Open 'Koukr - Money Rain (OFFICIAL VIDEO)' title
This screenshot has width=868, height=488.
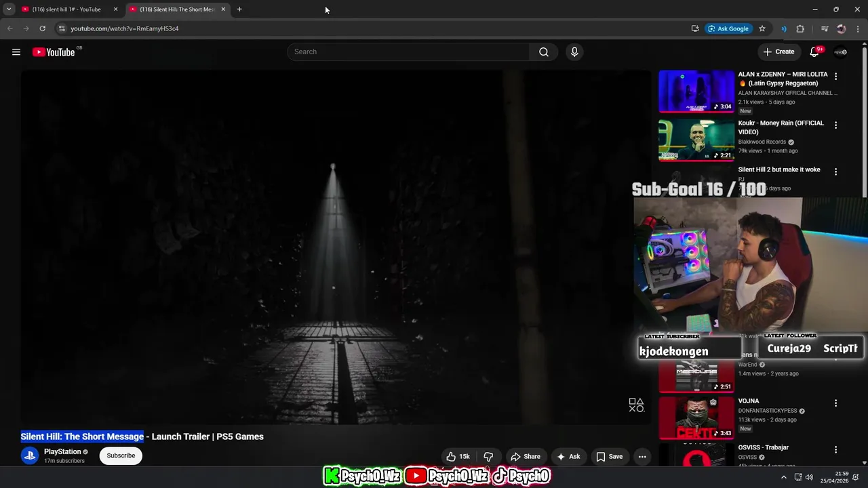pyautogui.click(x=781, y=127)
